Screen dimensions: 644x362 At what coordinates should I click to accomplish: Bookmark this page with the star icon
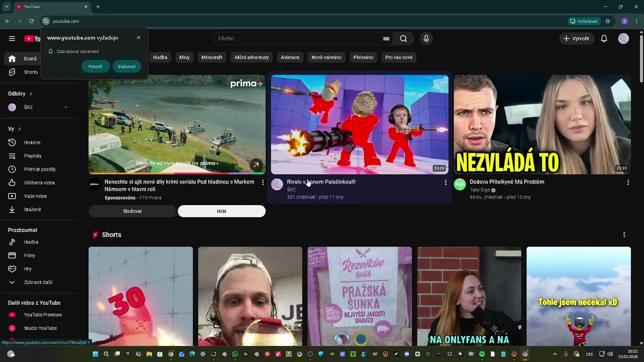point(608,21)
